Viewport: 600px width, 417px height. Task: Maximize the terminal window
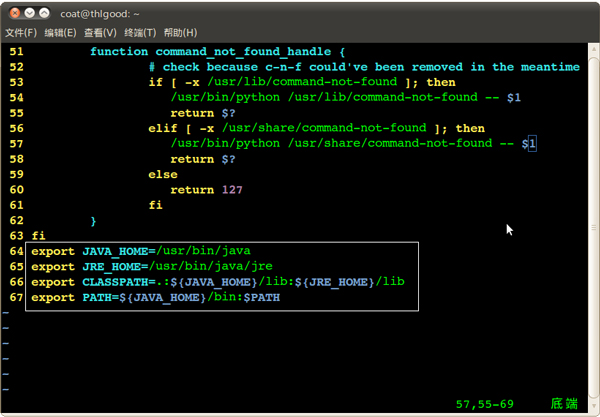pos(44,13)
